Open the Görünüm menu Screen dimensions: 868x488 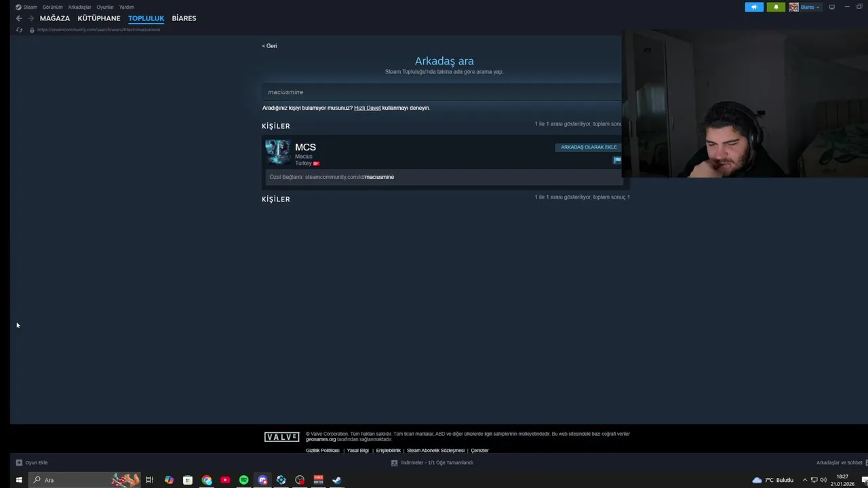click(x=52, y=7)
